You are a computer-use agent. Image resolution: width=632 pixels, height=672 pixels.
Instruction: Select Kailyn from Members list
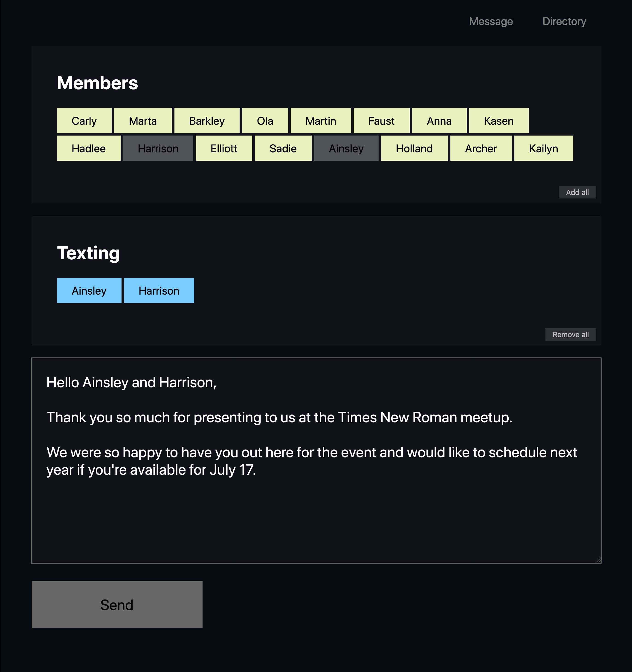[x=542, y=148]
